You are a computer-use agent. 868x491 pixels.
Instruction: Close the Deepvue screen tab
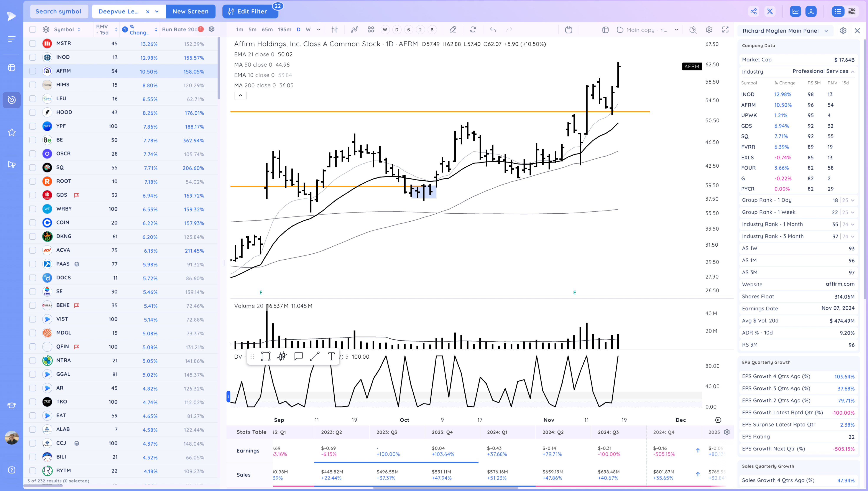[148, 12]
